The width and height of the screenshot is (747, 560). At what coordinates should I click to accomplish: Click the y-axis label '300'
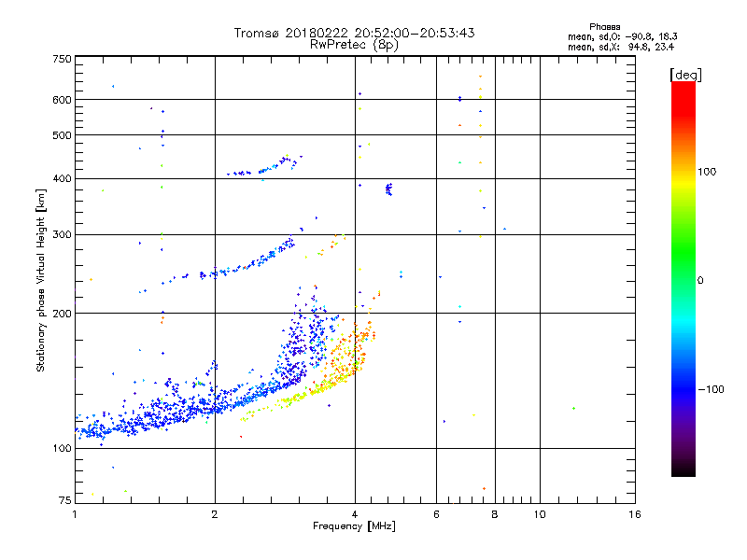(62, 234)
